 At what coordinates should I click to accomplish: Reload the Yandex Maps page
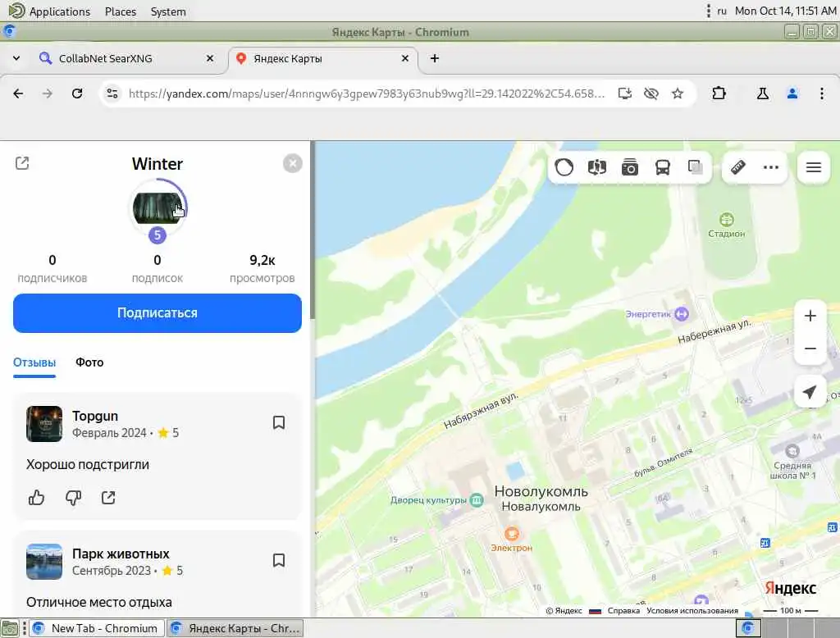77,93
